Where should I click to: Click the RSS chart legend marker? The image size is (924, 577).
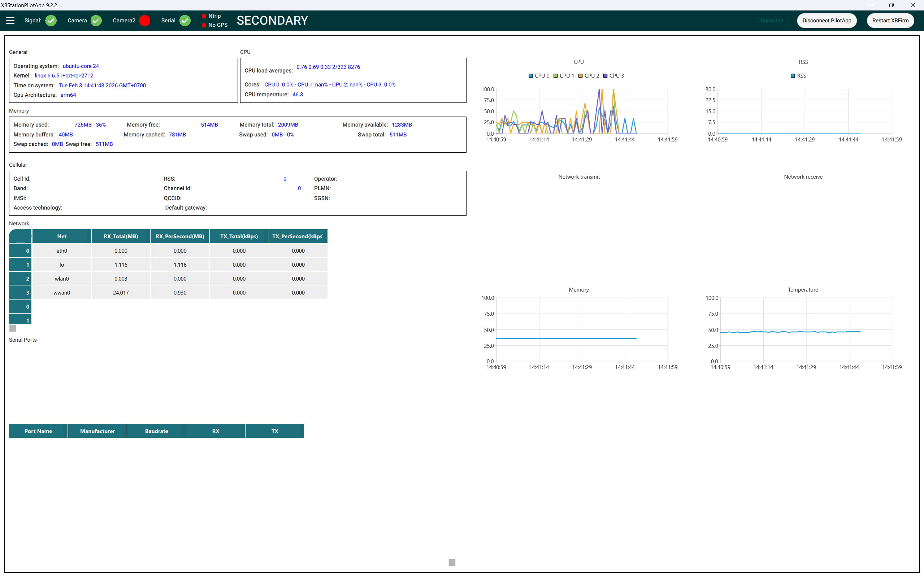(793, 75)
